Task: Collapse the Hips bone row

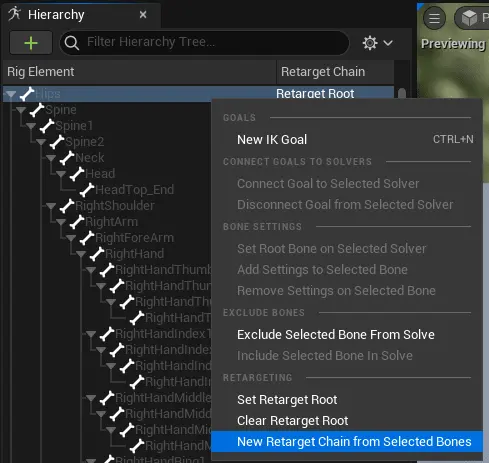Action: [x=11, y=94]
